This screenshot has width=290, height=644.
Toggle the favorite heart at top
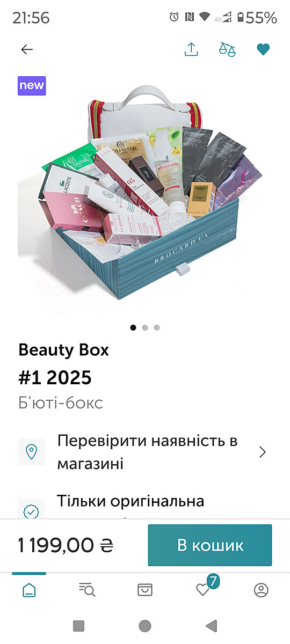click(263, 50)
